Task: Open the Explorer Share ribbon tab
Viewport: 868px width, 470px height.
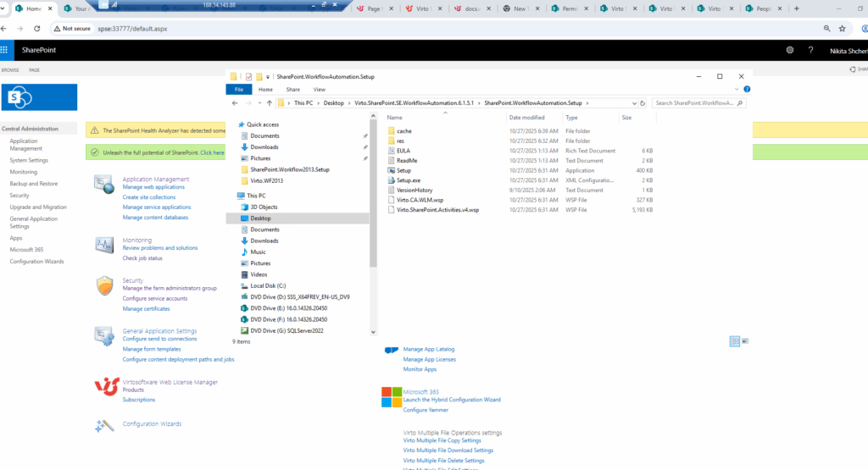Action: coord(292,90)
